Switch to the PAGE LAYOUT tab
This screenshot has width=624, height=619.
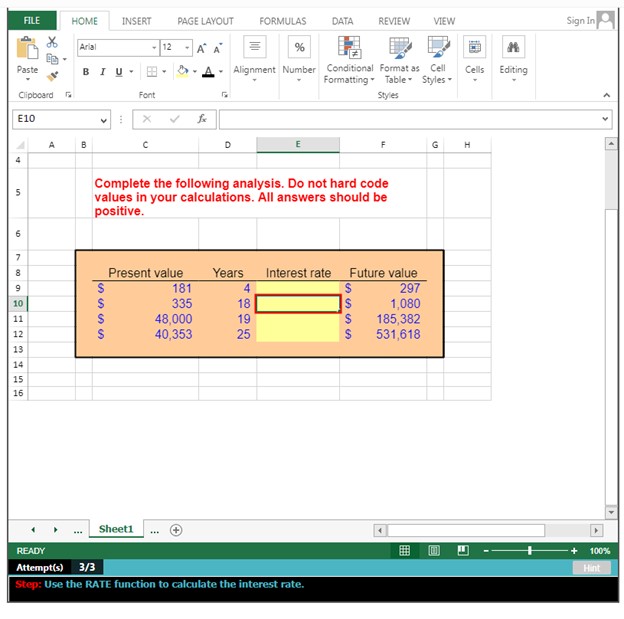[205, 21]
